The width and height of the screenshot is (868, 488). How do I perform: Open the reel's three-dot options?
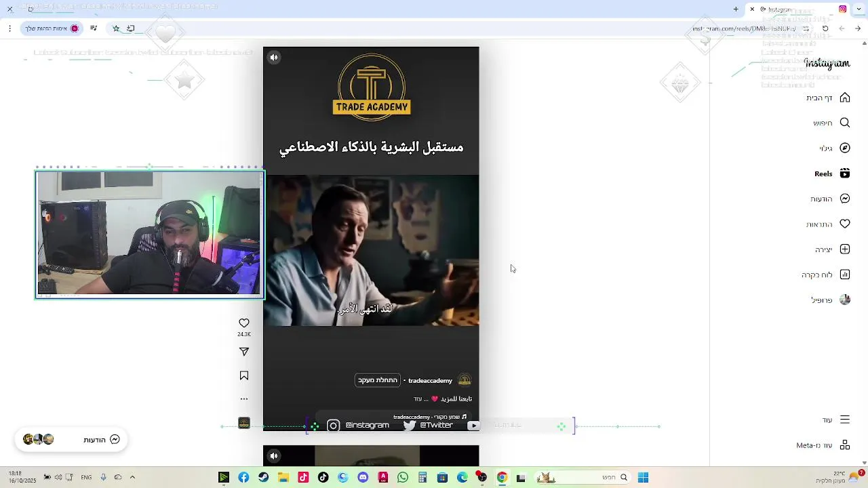pos(244,399)
